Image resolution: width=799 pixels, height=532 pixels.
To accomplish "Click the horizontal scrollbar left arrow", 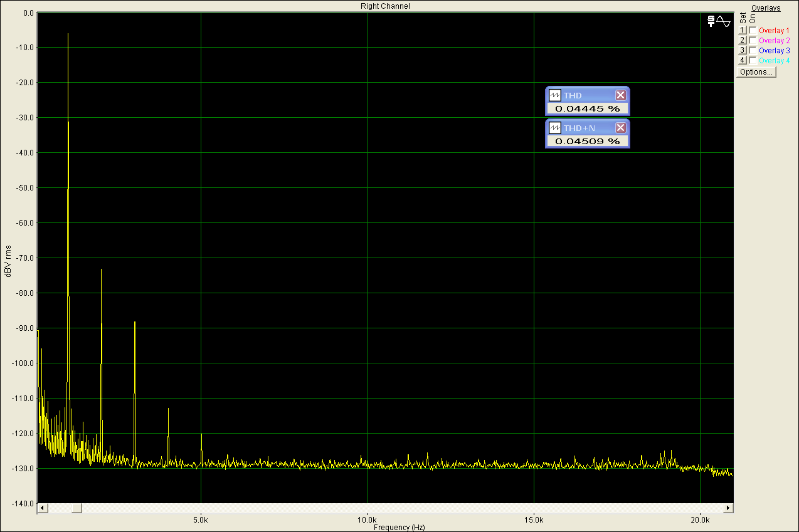I will click(42, 508).
